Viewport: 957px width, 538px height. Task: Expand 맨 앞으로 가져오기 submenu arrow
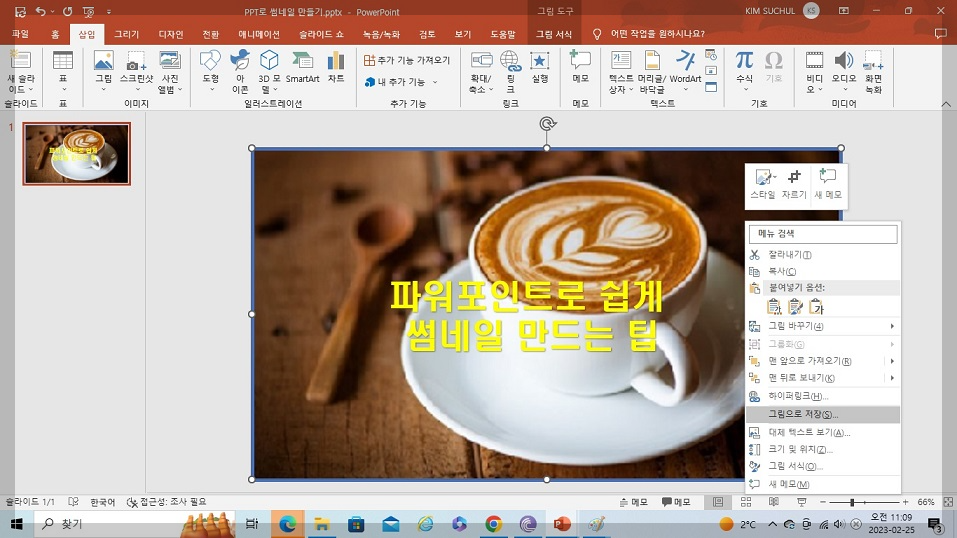892,361
